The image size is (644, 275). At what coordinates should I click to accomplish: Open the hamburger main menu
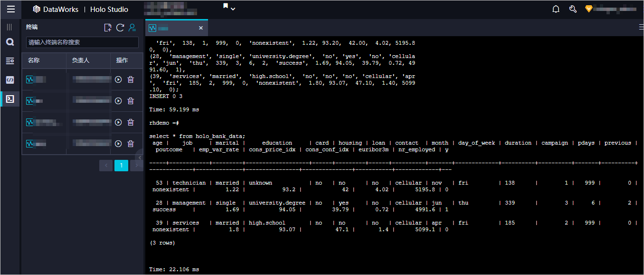(x=10, y=9)
